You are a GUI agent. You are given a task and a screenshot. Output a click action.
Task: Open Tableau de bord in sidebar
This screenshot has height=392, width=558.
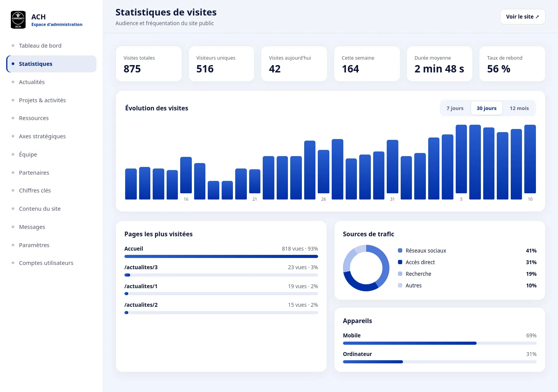[51, 46]
